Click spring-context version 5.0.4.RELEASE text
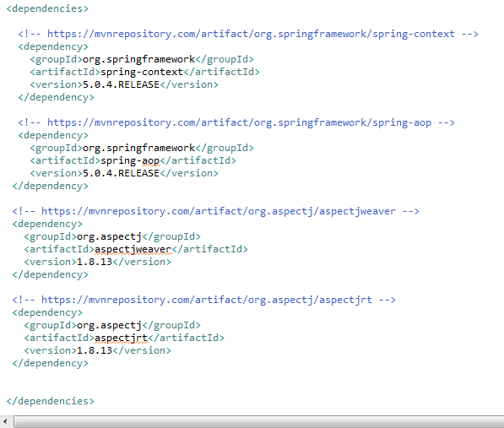The width and height of the screenshot is (504, 428). coord(122,84)
